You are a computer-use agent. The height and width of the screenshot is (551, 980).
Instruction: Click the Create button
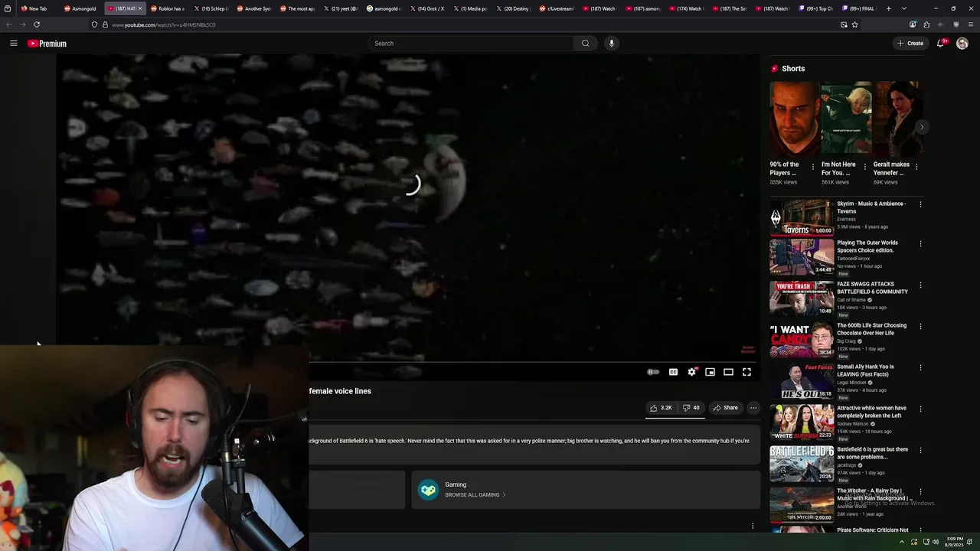tap(910, 44)
